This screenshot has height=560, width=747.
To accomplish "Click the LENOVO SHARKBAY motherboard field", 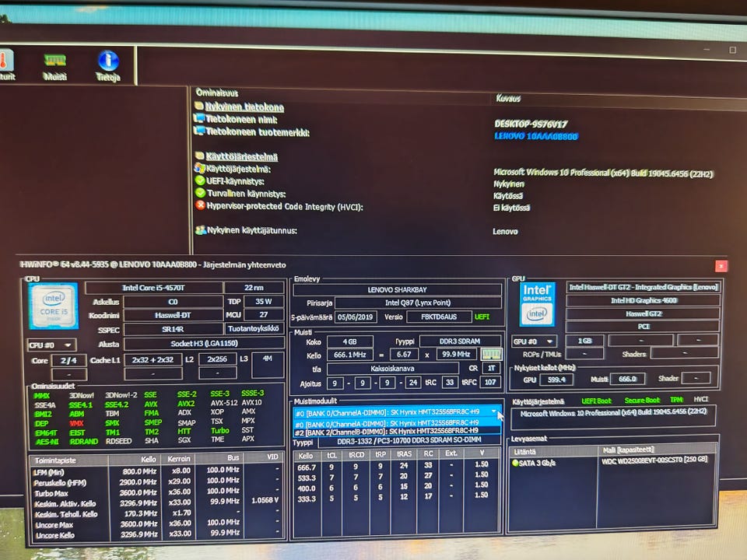I will 397,289.
